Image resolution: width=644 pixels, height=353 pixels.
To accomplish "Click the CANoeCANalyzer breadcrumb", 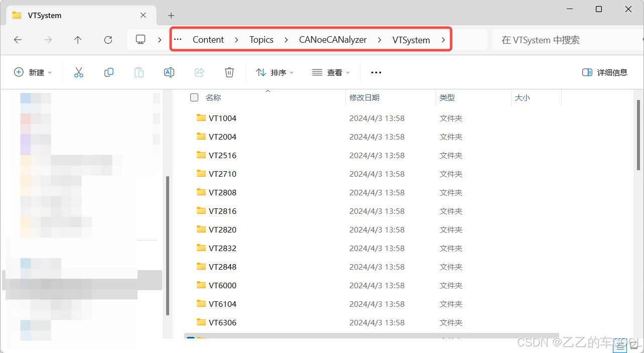I will coord(333,40).
